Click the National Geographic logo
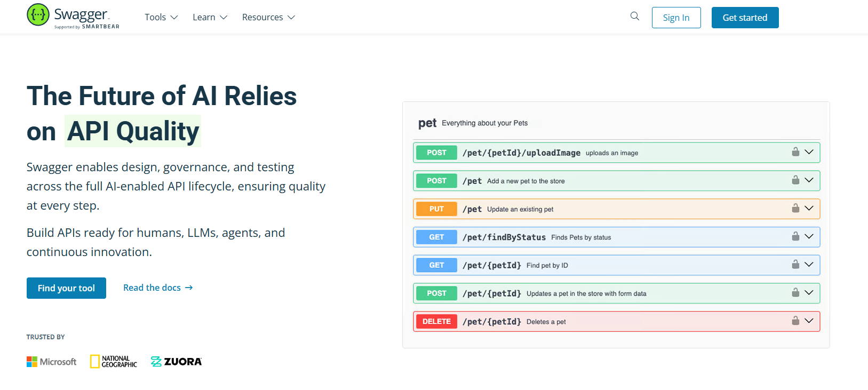 pos(114,362)
